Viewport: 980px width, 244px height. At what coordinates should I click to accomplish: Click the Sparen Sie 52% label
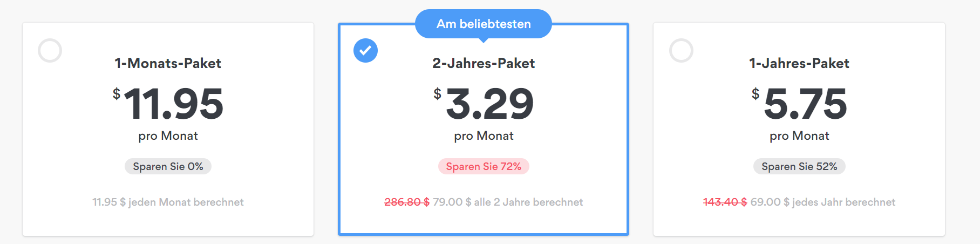click(799, 166)
